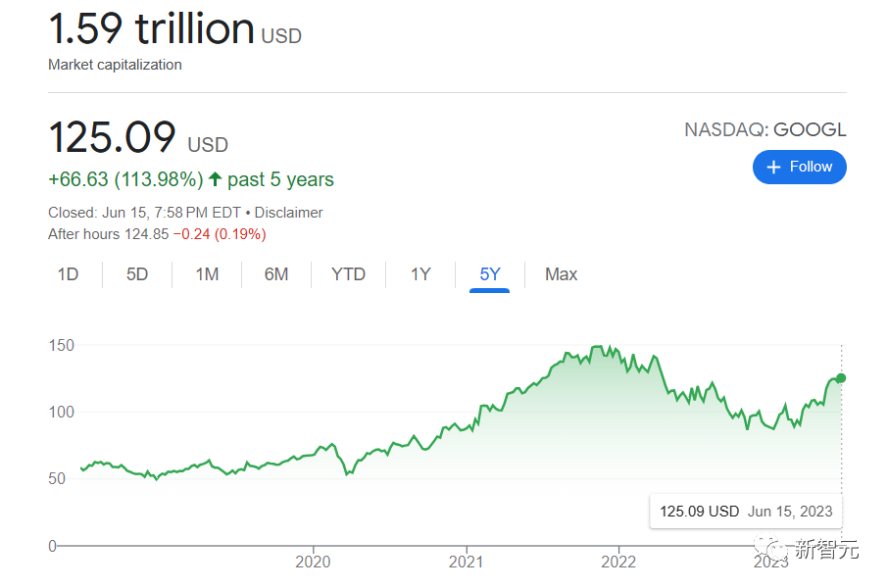Switch chart to 1M range
This screenshot has width=888, height=588.
(x=207, y=274)
